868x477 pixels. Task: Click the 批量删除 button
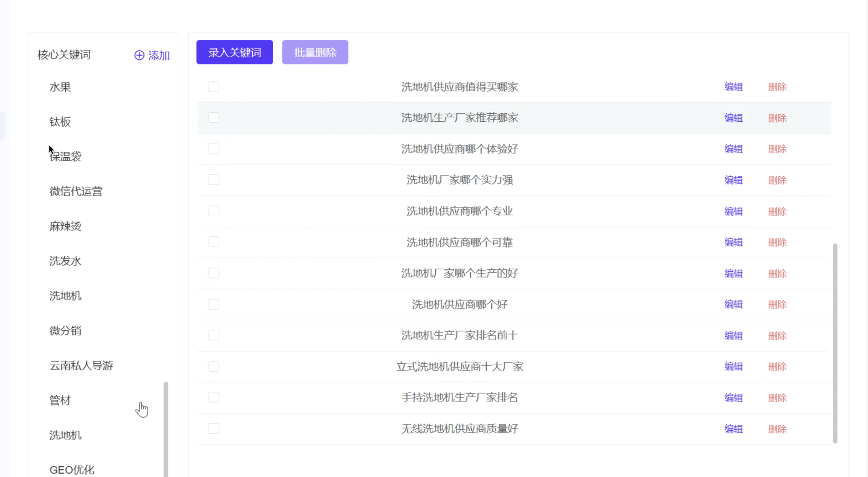315,52
